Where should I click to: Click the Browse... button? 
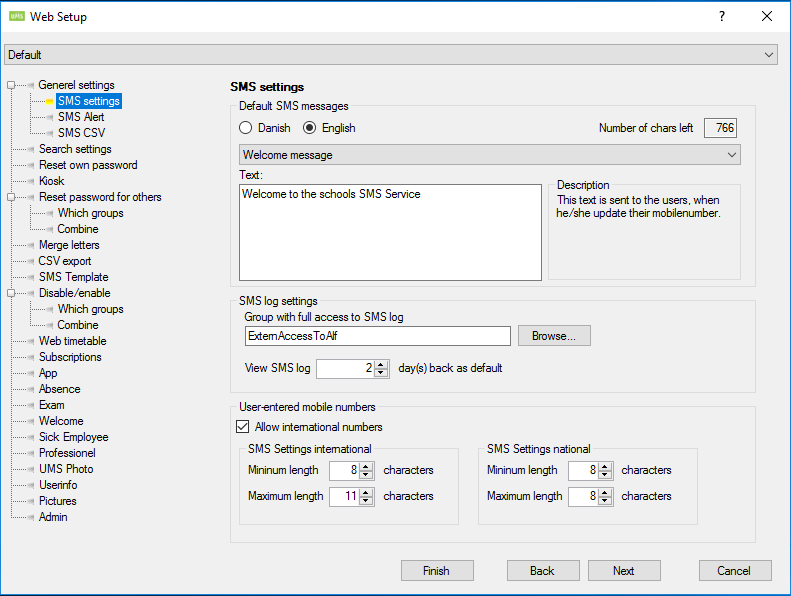click(554, 336)
